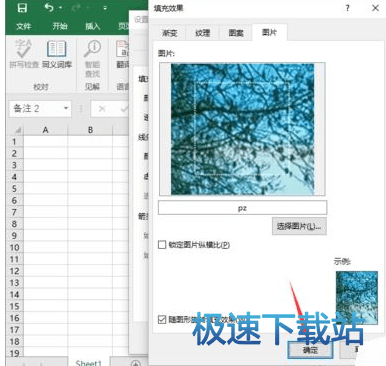This screenshot has width=386, height=366.
Task: Click the Undo arrow icon
Action: [49, 7]
